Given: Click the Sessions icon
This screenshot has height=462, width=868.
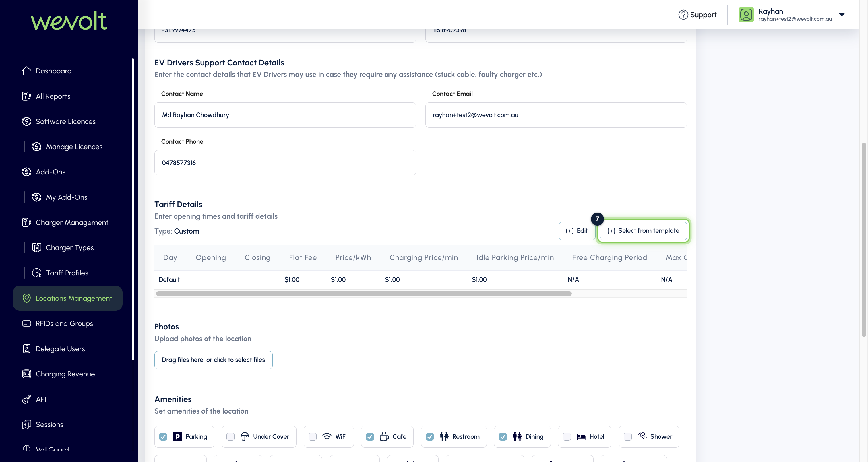Looking at the screenshot, I should (x=27, y=425).
